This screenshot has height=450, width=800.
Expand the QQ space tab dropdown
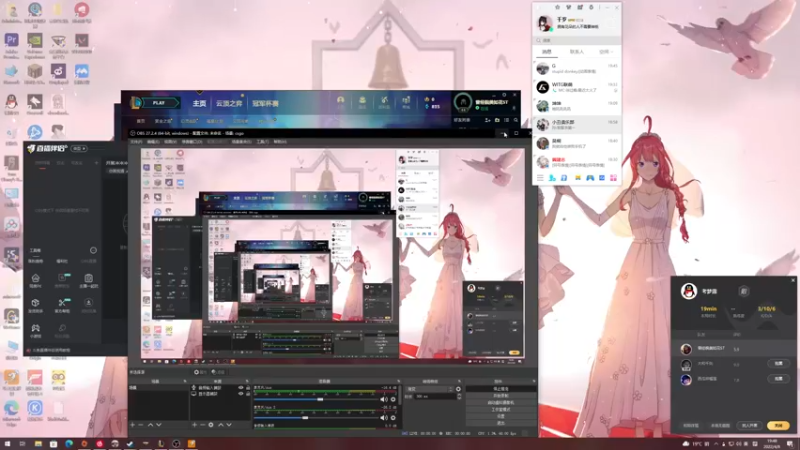[606, 52]
